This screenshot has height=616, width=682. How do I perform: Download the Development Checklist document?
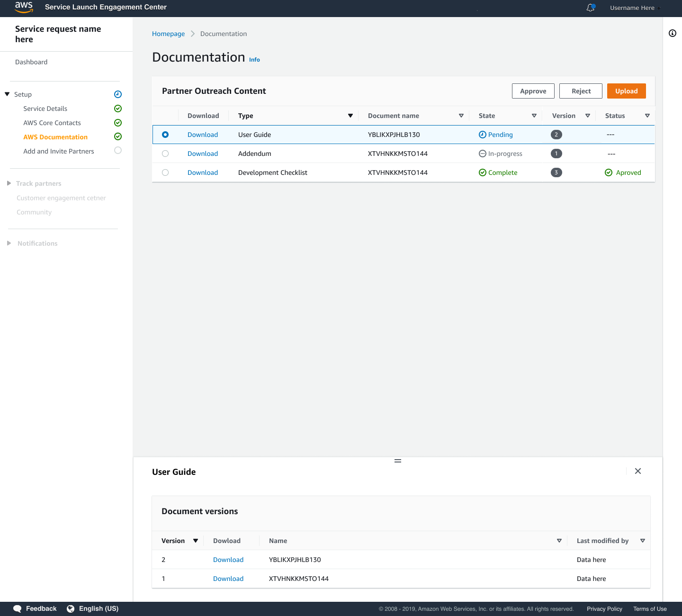click(x=203, y=172)
